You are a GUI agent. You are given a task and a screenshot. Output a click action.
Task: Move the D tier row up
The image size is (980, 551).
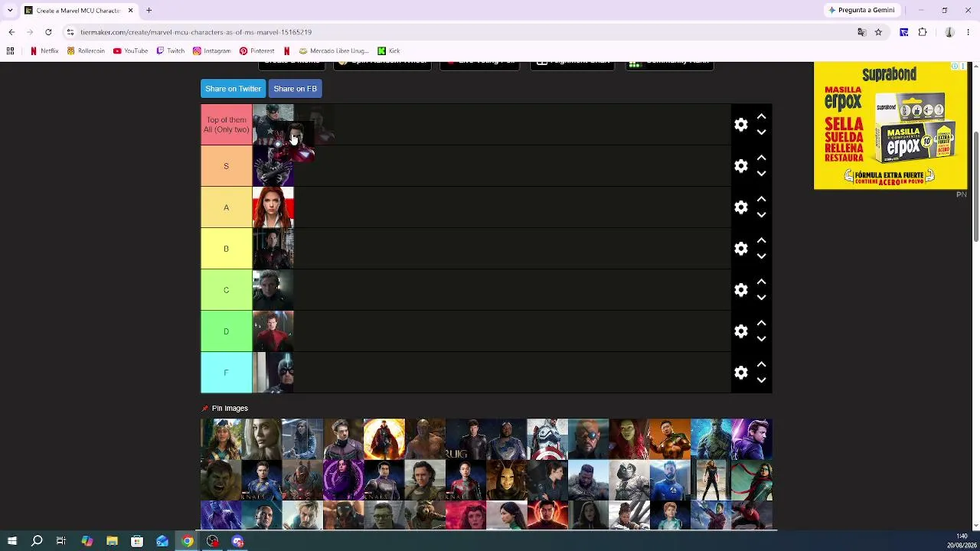pyautogui.click(x=761, y=323)
